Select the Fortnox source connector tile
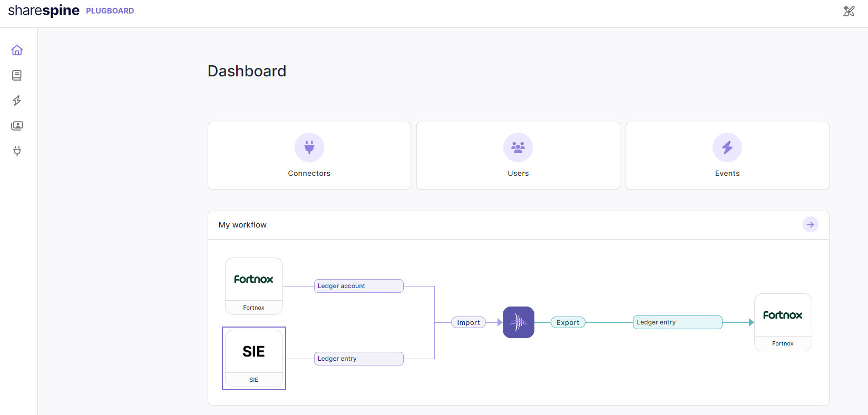868x415 pixels. pyautogui.click(x=254, y=286)
